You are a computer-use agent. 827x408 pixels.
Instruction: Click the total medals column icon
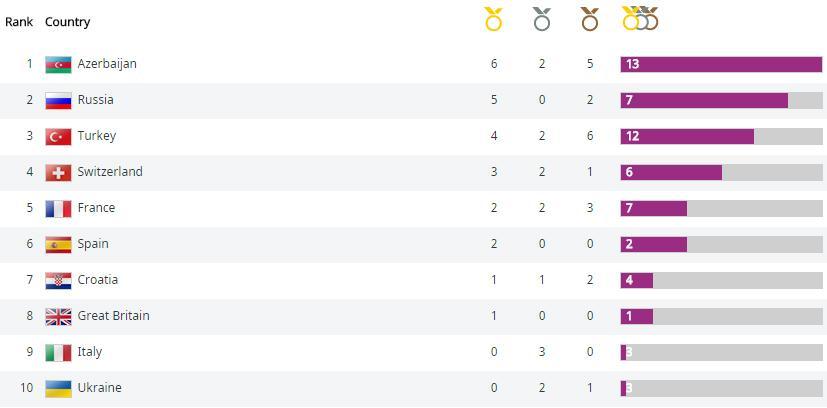(640, 18)
